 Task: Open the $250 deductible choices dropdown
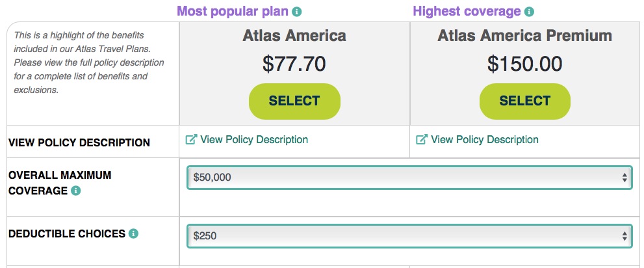409,236
